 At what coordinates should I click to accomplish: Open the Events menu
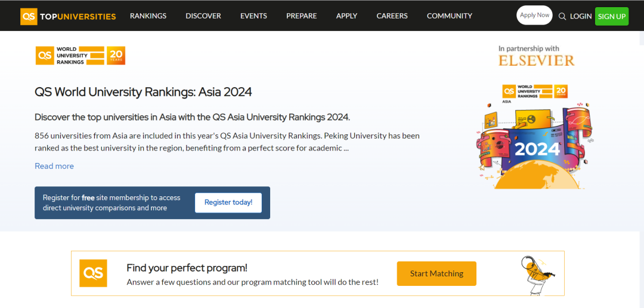tap(253, 16)
